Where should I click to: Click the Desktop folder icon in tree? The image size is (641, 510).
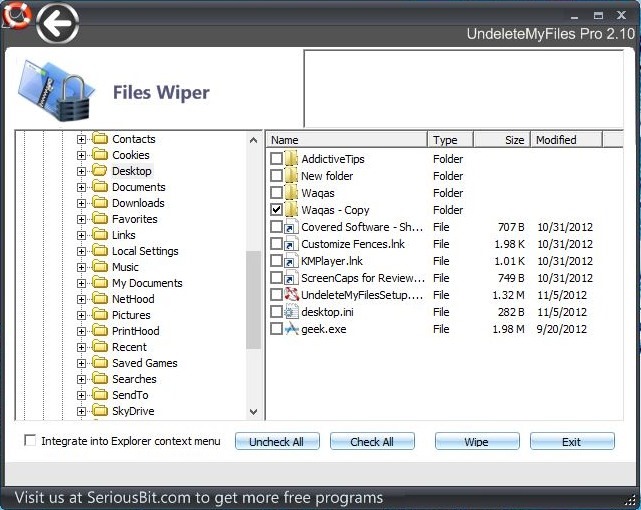pos(100,170)
